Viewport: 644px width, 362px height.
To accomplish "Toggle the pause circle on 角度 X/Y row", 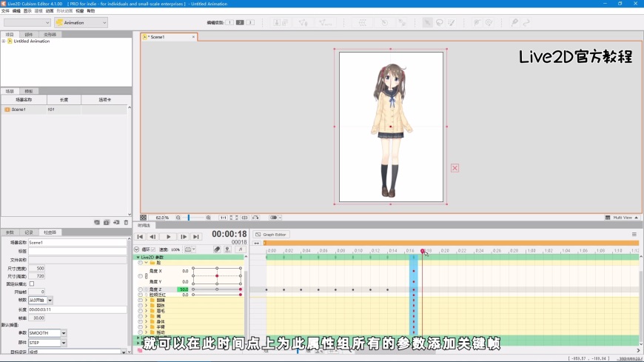I will coord(141,276).
